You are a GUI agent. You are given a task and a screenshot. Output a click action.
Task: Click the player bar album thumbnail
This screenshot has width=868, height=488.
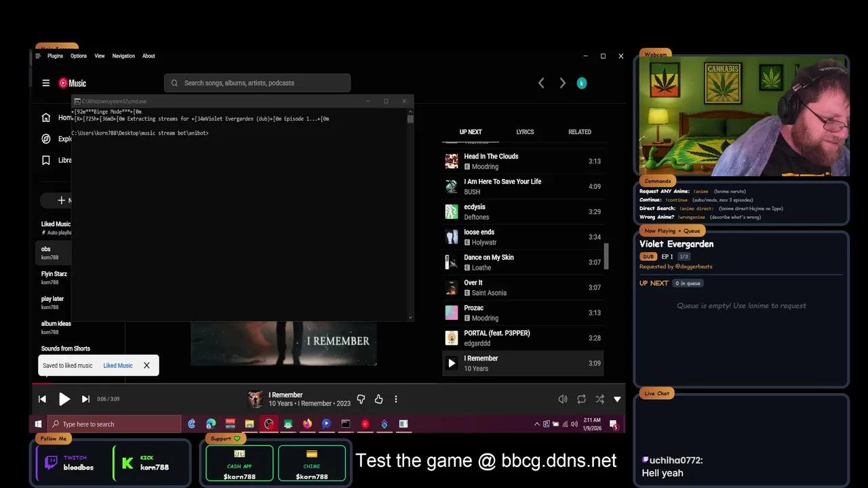(255, 399)
